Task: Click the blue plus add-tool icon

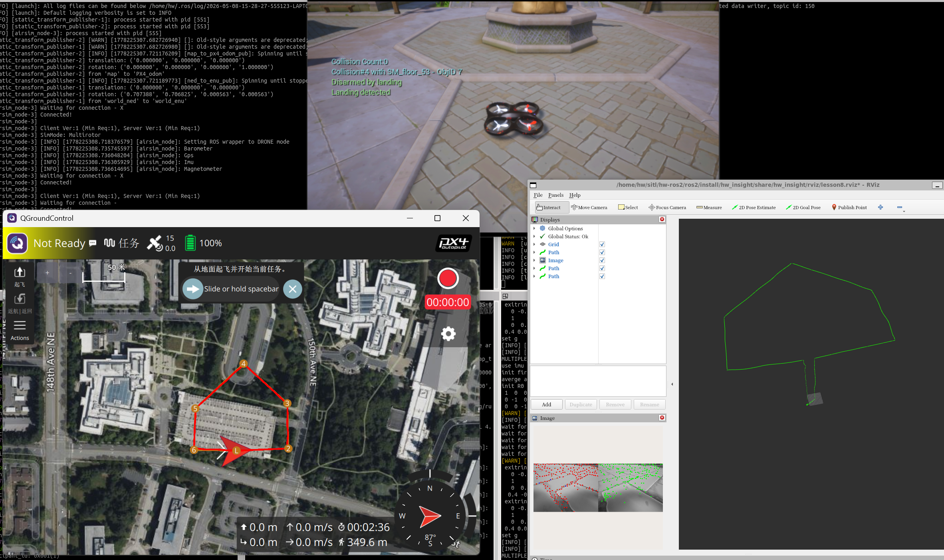Action: [881, 207]
